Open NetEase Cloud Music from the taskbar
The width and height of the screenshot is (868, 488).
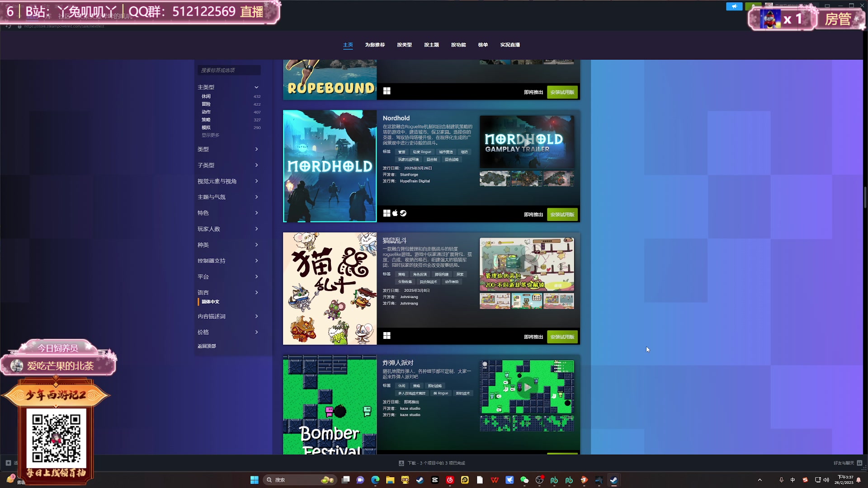click(450, 480)
